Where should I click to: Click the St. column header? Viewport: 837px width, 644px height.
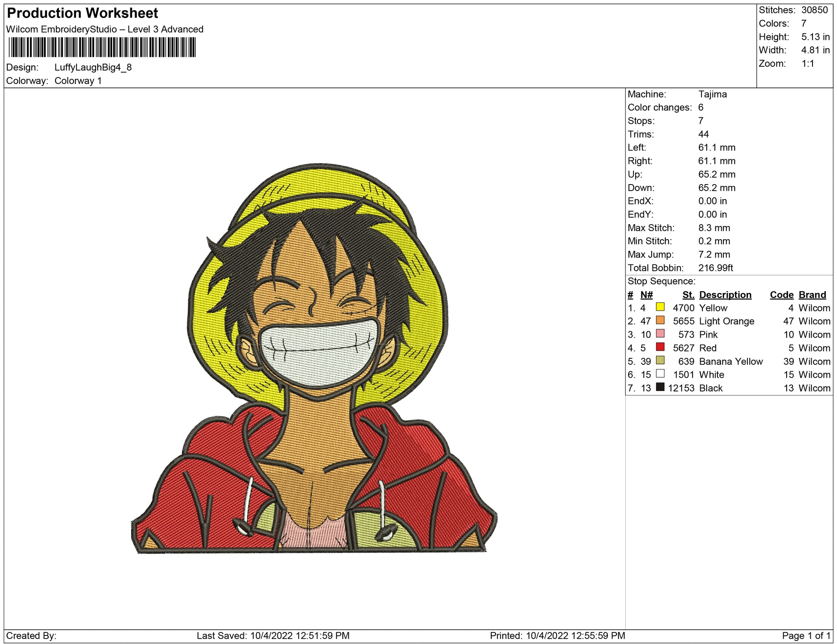[688, 295]
